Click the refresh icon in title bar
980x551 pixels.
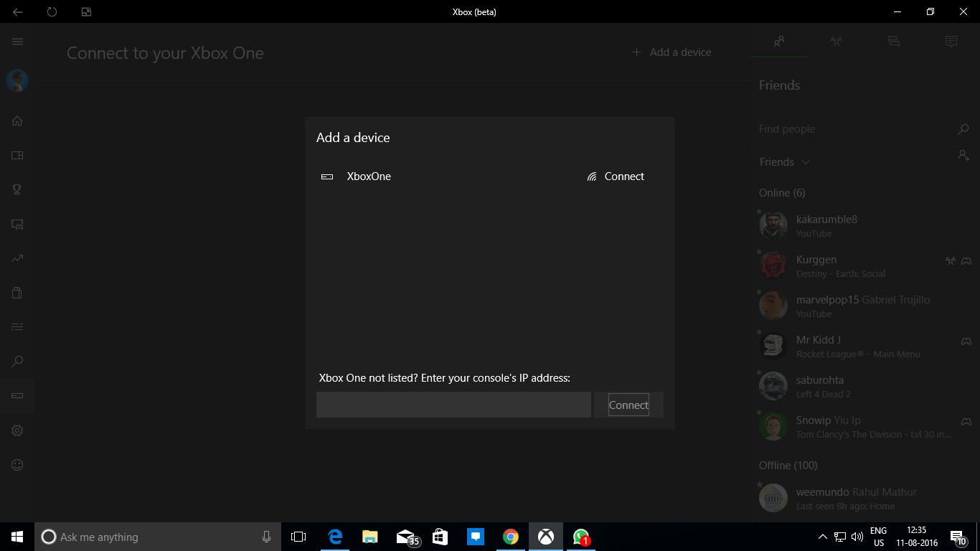pos(52,11)
